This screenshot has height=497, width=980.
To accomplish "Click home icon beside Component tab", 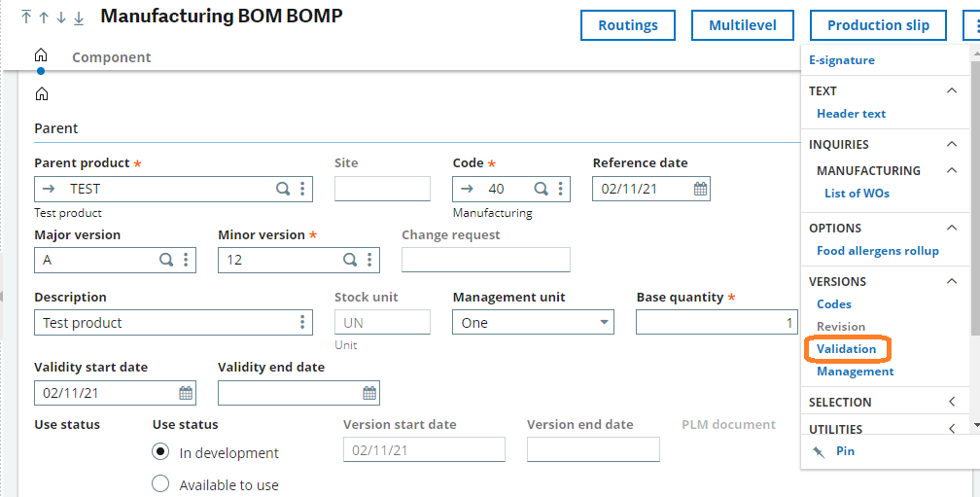I will (x=41, y=55).
